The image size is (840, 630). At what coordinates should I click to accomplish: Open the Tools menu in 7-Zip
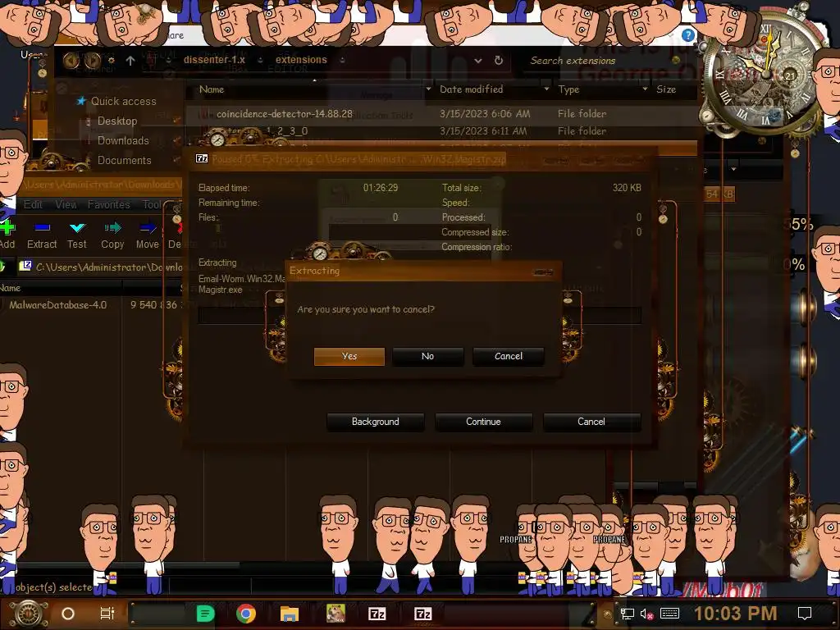tap(153, 204)
